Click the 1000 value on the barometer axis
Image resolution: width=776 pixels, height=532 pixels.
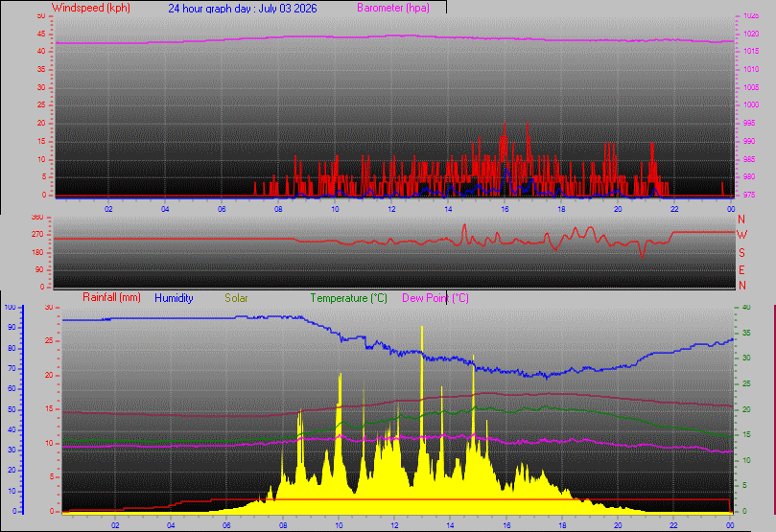[751, 104]
